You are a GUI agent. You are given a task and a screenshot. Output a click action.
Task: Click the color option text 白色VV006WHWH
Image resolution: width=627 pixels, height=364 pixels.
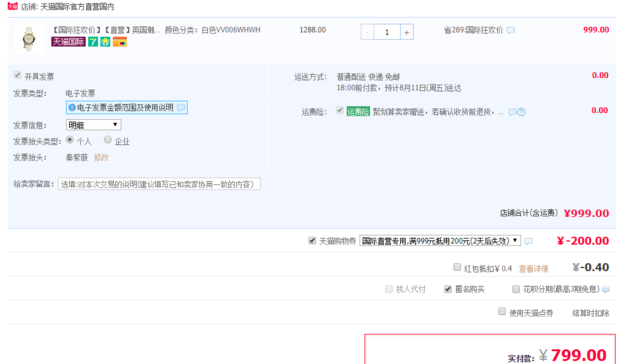231,30
